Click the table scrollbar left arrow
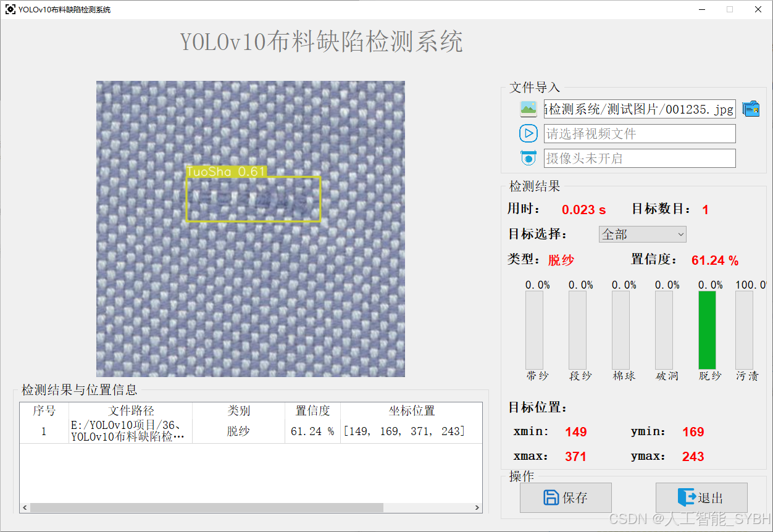Viewport: 773px width, 532px height. (25, 507)
